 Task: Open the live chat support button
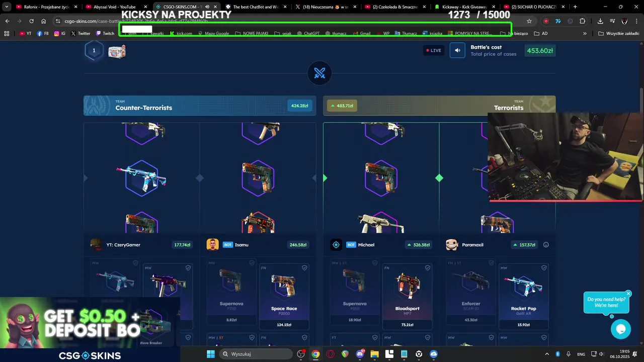coord(621,329)
